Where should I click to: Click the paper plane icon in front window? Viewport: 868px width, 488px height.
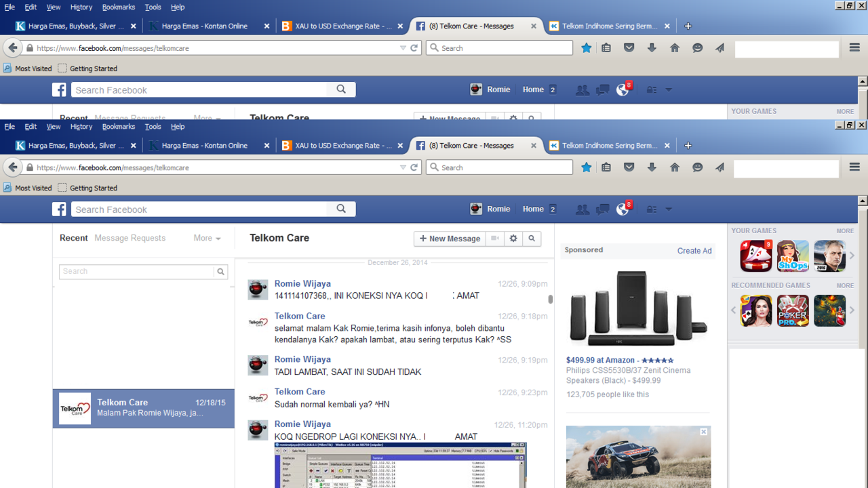[719, 167]
